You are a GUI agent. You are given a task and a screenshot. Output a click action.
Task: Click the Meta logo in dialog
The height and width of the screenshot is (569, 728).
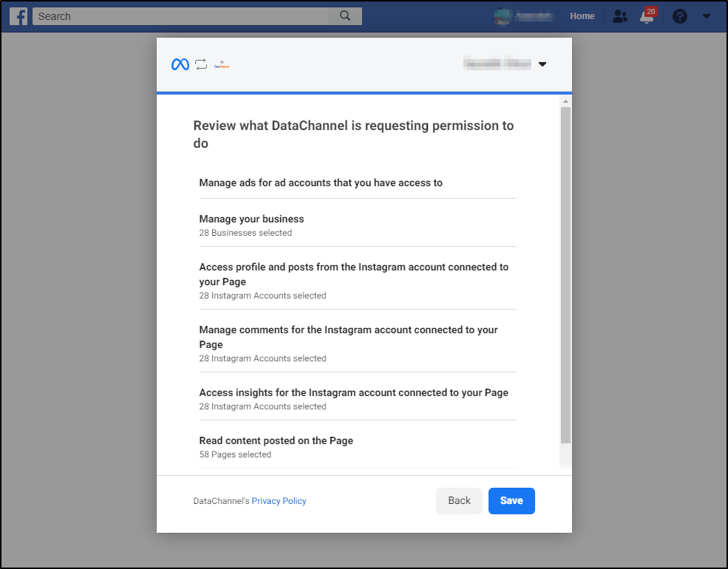(180, 64)
